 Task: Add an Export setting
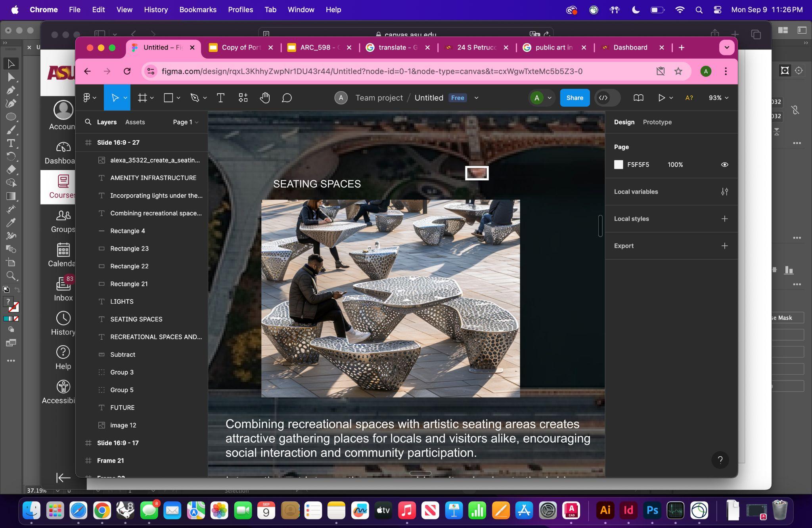point(724,246)
